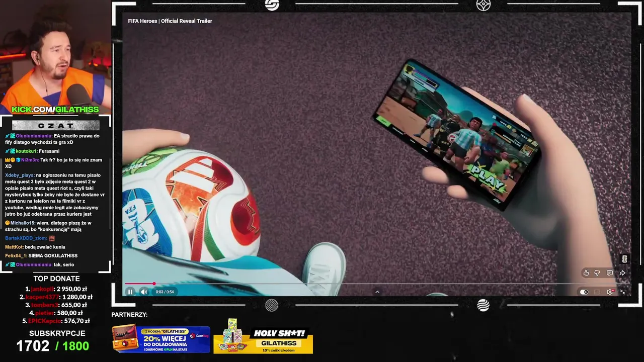Click the 0:03 / 0:54 time display
Viewport: 644px width, 362px height.
pos(165,292)
